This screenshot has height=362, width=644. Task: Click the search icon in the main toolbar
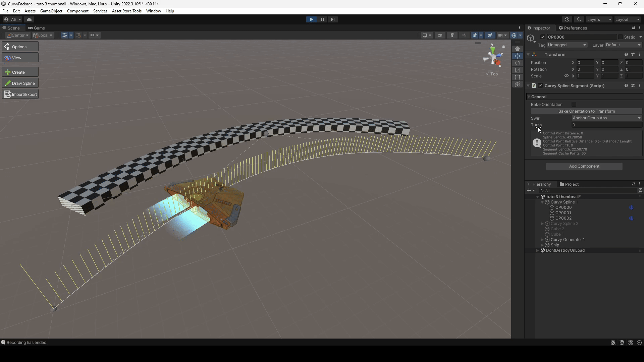click(579, 19)
